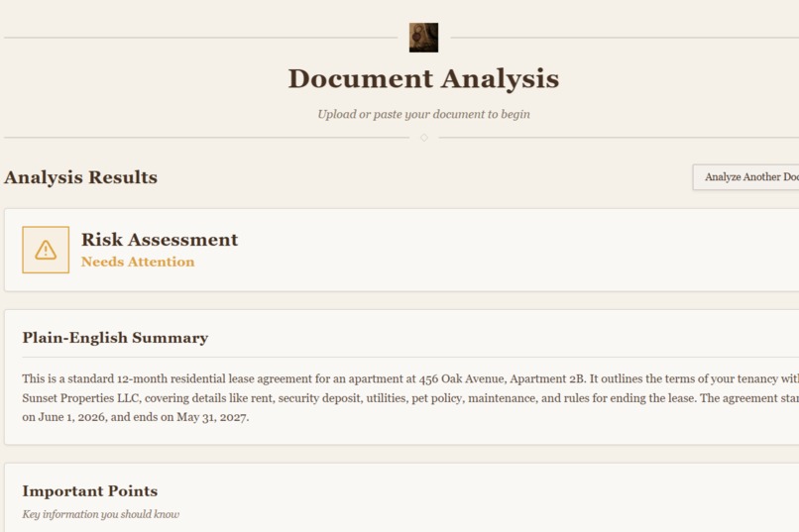Image resolution: width=799 pixels, height=532 pixels.
Task: Click the Risk Assessment title
Action: point(160,240)
